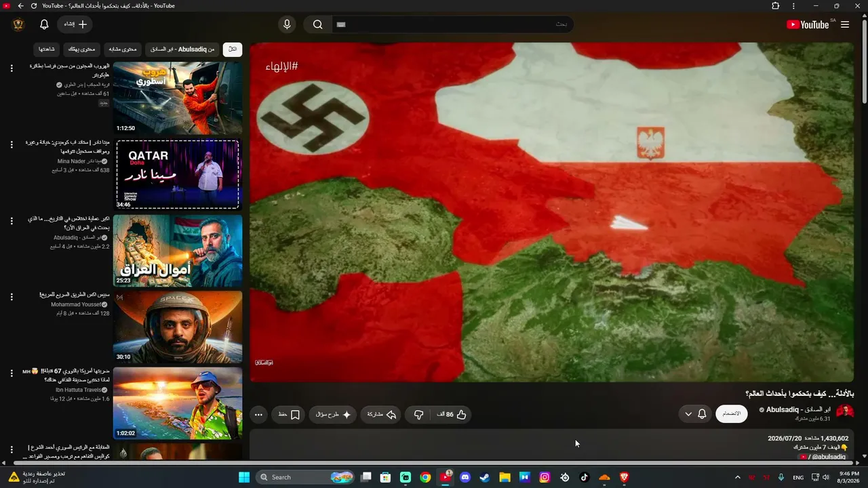Viewport: 868px width, 488px height.
Task: Click the Mohammad Youssef channel name
Action: [x=76, y=304]
